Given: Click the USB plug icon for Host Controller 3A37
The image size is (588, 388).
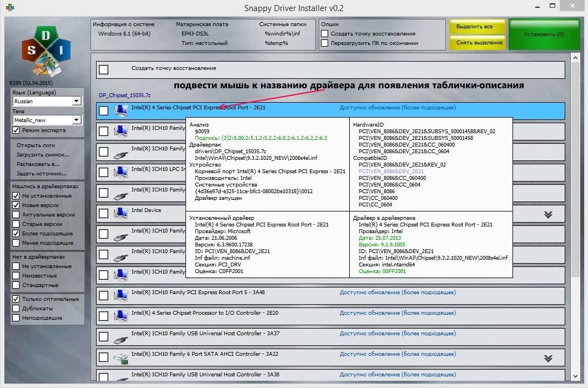Looking at the screenshot, I should (120, 340).
